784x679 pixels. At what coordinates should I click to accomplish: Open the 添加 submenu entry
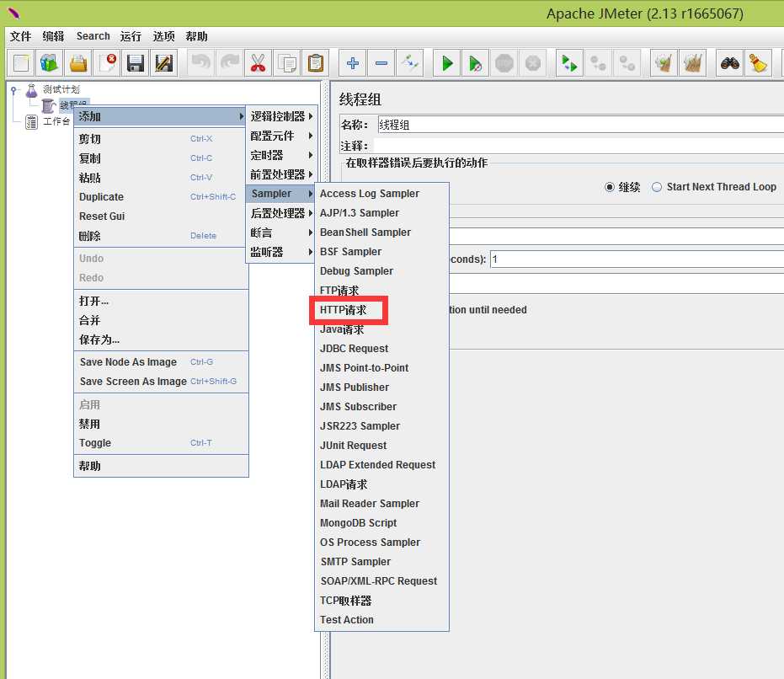point(160,116)
